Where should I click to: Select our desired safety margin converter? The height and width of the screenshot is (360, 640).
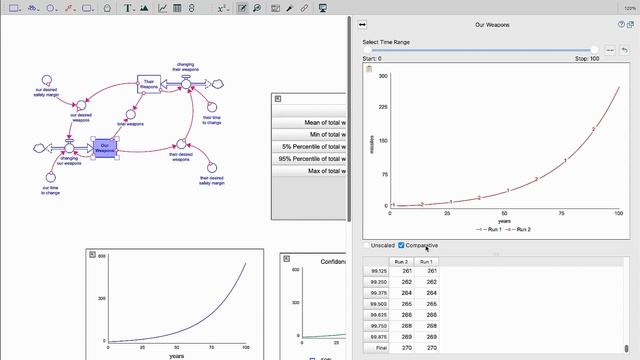click(x=47, y=80)
